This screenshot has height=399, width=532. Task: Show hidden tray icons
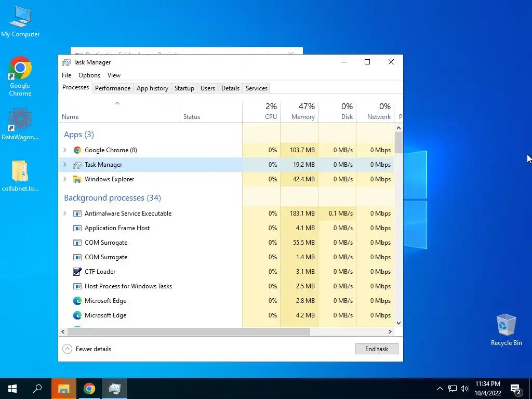click(x=440, y=389)
